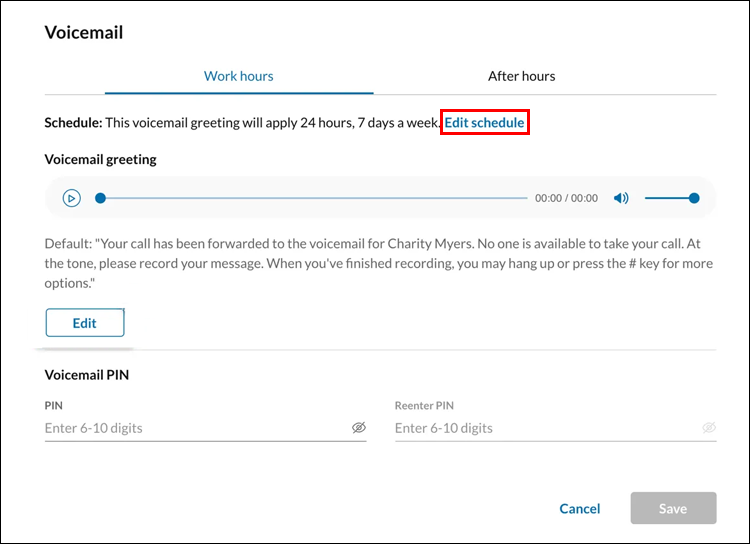
Task: Mute the greeting with the speaker icon
Action: 621,198
